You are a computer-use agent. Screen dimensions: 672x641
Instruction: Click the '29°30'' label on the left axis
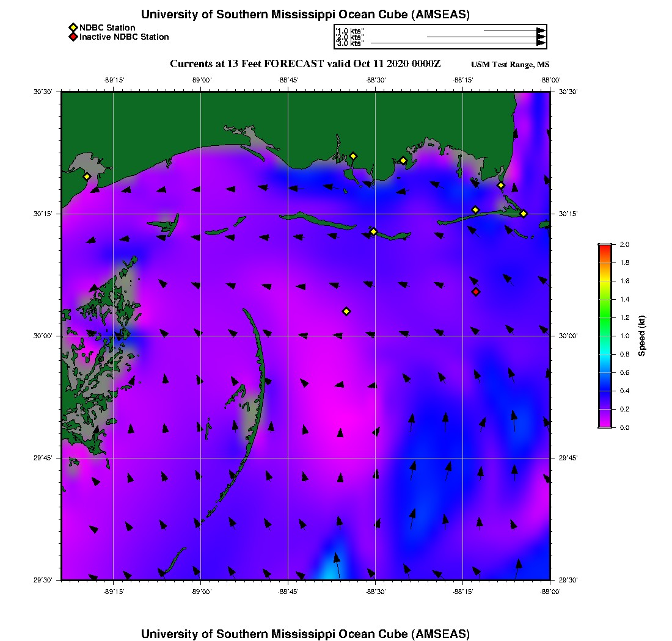pos(43,580)
